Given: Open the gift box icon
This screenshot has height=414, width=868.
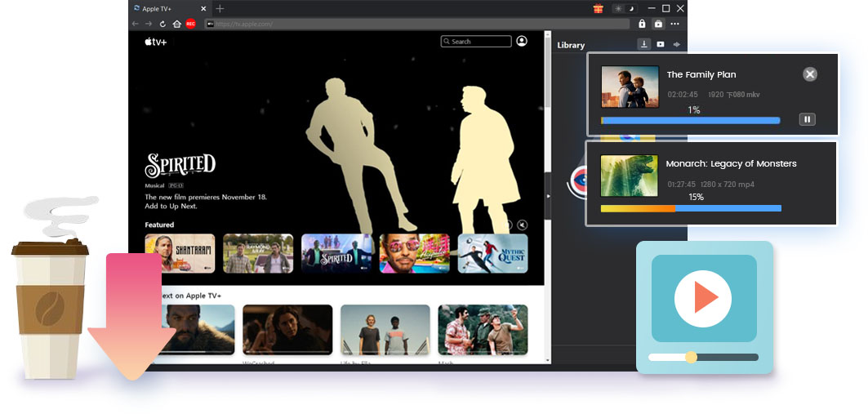Looking at the screenshot, I should pyautogui.click(x=598, y=8).
